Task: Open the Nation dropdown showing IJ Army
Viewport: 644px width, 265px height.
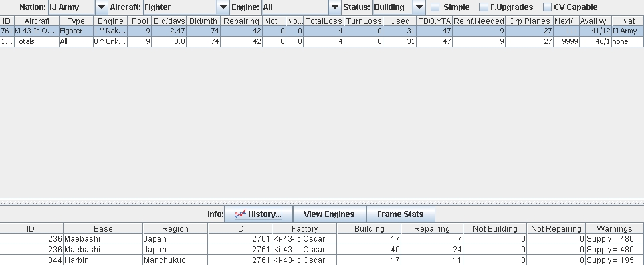Action: tap(78, 7)
